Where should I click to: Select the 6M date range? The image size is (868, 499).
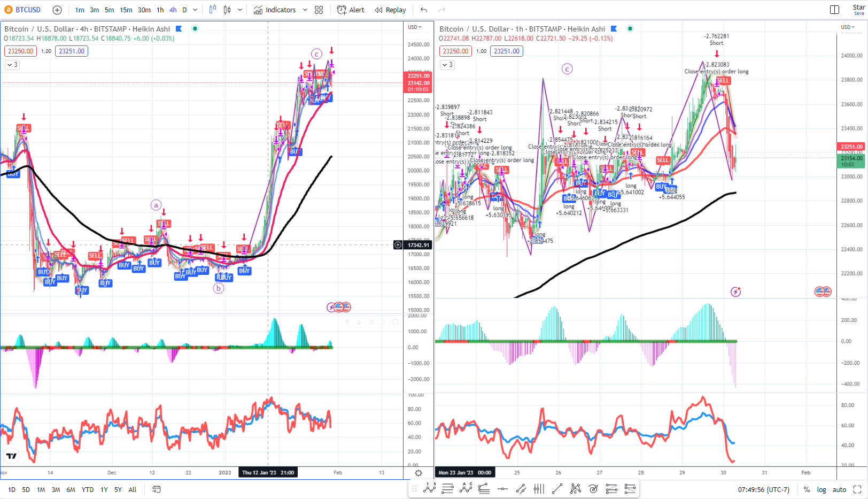click(x=71, y=489)
